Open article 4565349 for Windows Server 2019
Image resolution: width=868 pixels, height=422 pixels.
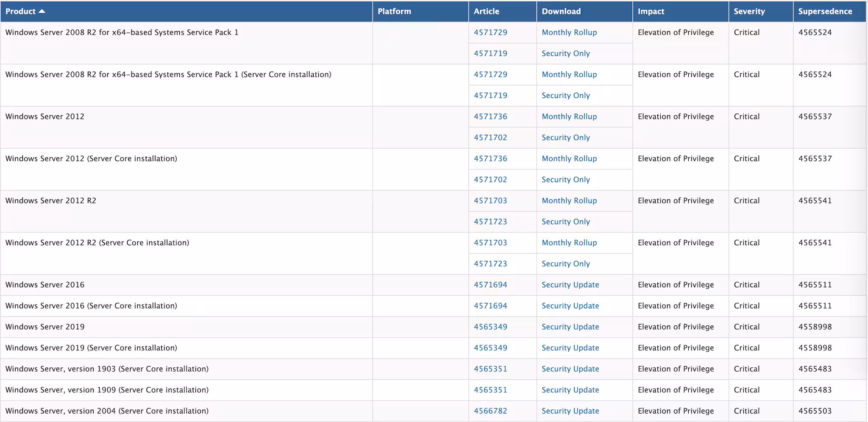[x=490, y=327]
